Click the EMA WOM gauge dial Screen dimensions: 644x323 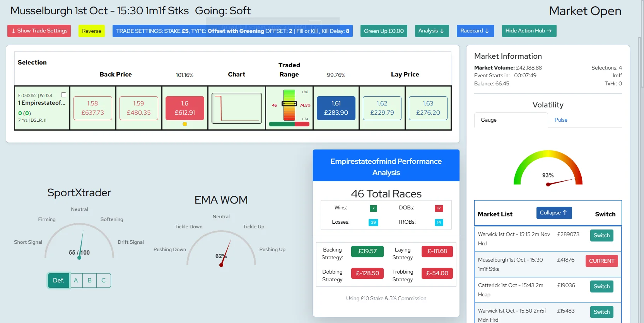[x=221, y=249]
